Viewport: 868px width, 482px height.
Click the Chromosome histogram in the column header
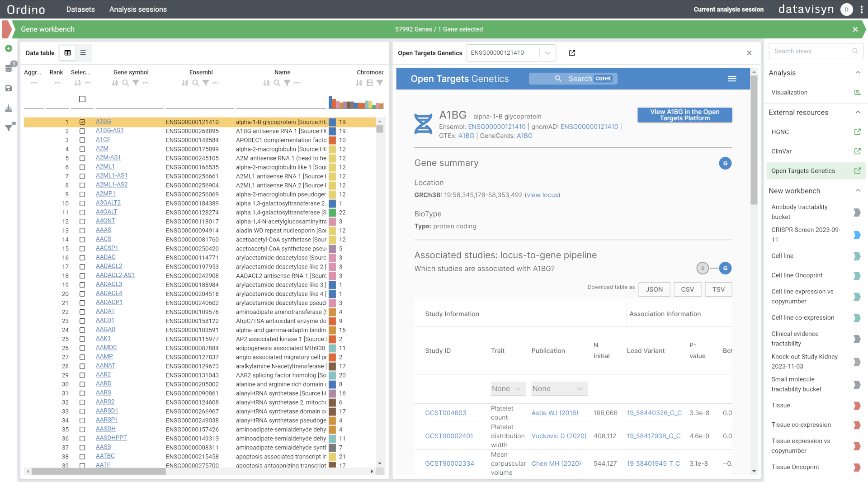[x=356, y=102]
